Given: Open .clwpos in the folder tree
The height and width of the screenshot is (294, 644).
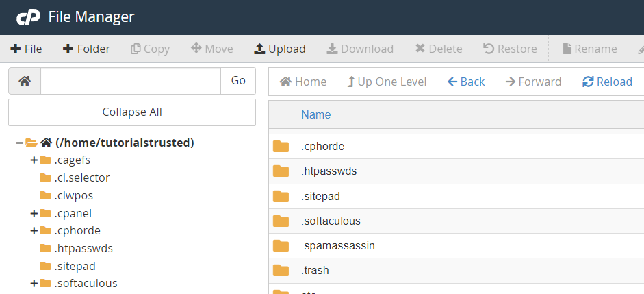Looking at the screenshot, I should point(73,195).
